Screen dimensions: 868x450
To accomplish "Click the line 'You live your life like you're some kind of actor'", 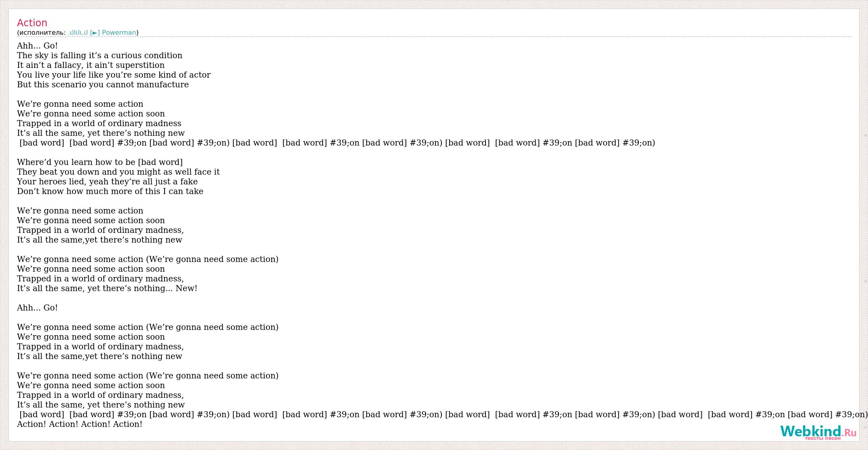I will pos(114,75).
